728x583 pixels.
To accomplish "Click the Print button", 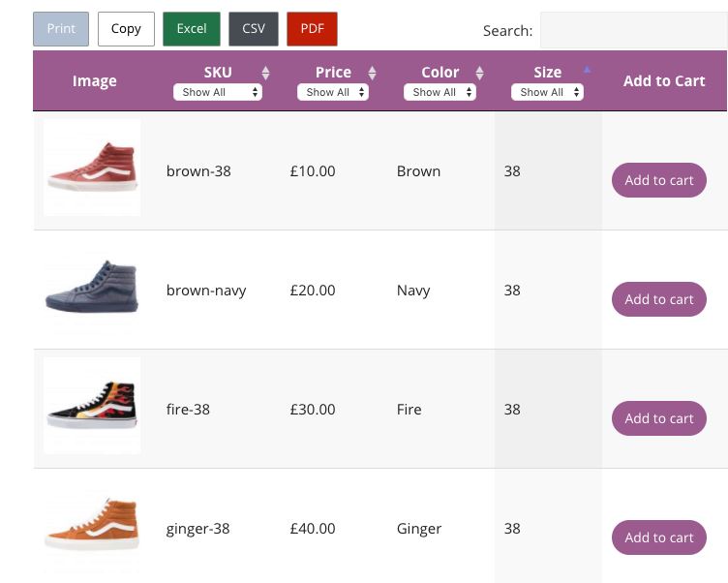I will coord(61,29).
